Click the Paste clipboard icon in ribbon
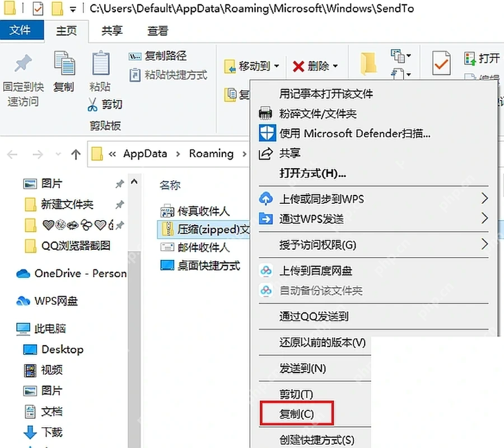The width and height of the screenshot is (504, 448). pyautogui.click(x=101, y=63)
